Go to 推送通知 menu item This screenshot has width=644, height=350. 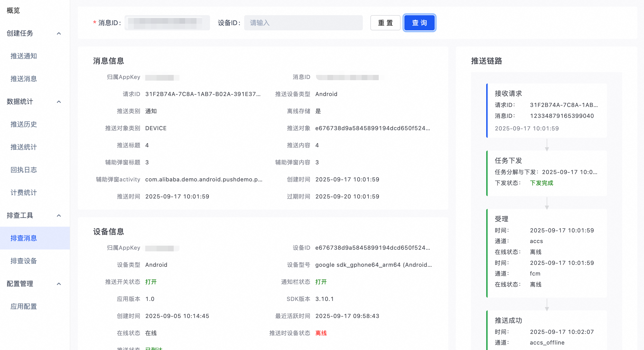pyautogui.click(x=24, y=56)
